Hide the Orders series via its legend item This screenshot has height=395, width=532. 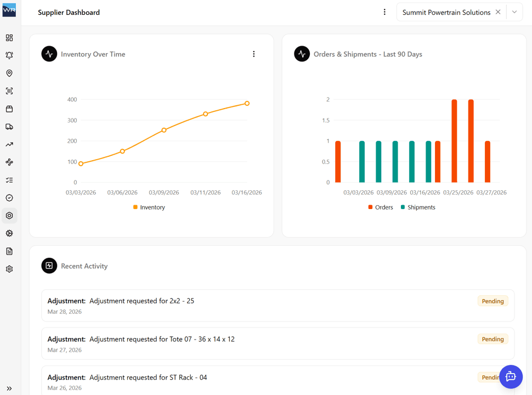click(x=380, y=207)
